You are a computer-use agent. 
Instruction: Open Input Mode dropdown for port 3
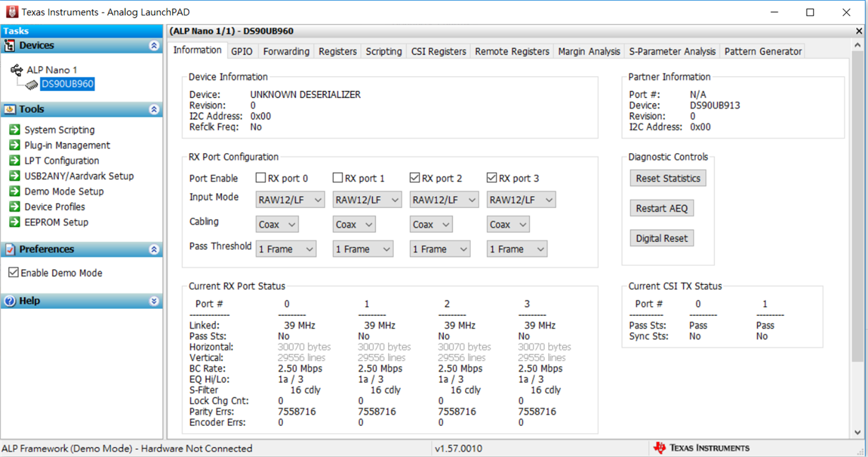(x=521, y=200)
